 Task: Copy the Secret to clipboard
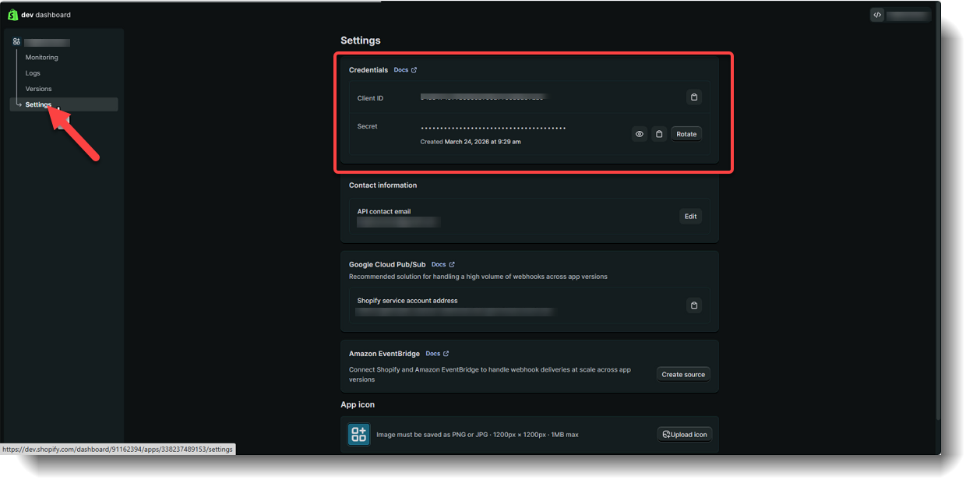(x=659, y=134)
